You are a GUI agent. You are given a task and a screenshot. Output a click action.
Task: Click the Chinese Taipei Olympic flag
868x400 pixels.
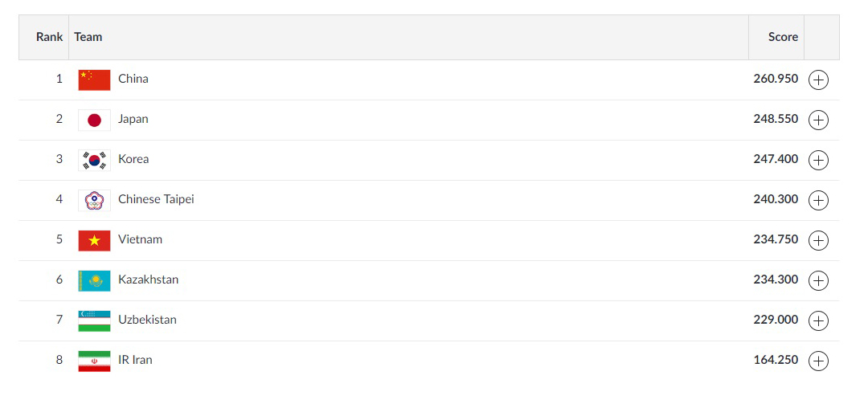tap(94, 200)
